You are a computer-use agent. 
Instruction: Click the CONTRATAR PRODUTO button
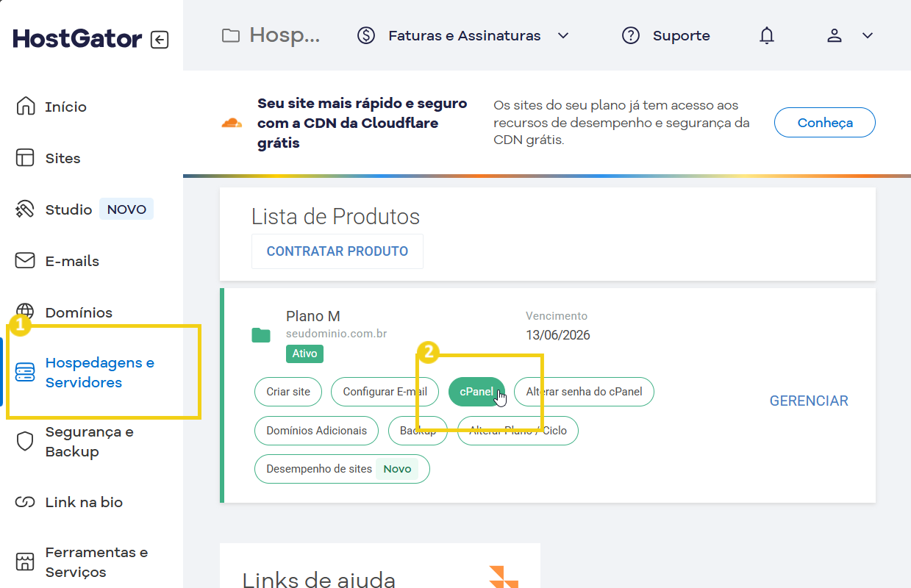337,251
